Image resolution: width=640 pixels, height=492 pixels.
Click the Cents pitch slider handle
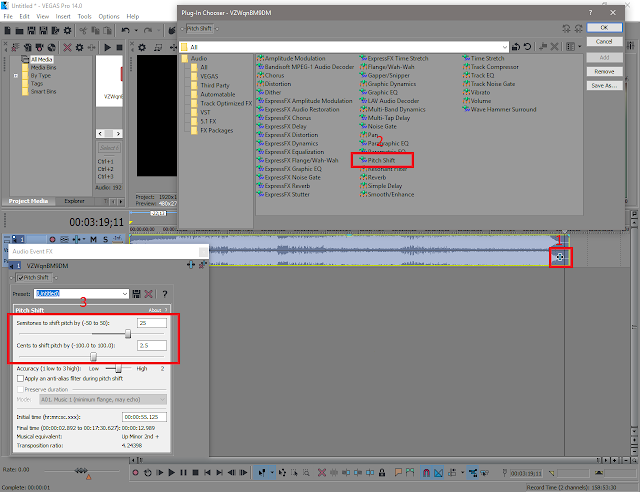pos(93,357)
